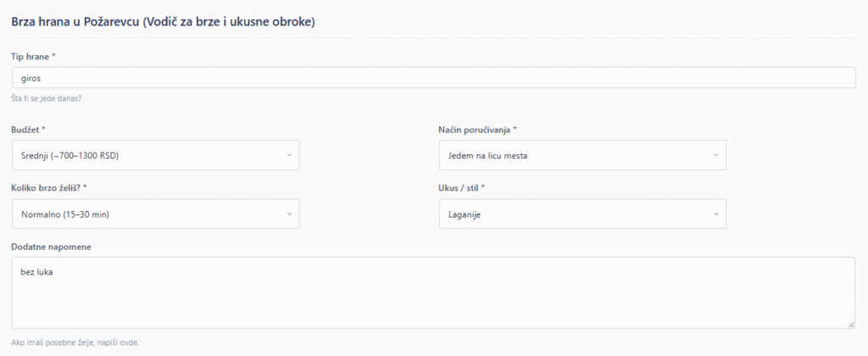Click the Način poručivanja label
This screenshot has width=868, height=356.
coord(477,130)
